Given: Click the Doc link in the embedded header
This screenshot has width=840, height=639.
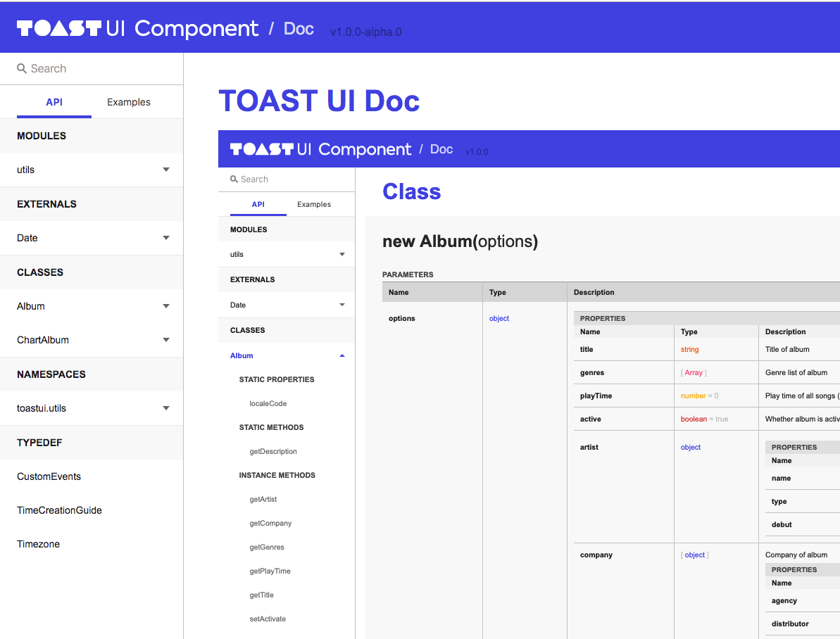Looking at the screenshot, I should 441,149.
